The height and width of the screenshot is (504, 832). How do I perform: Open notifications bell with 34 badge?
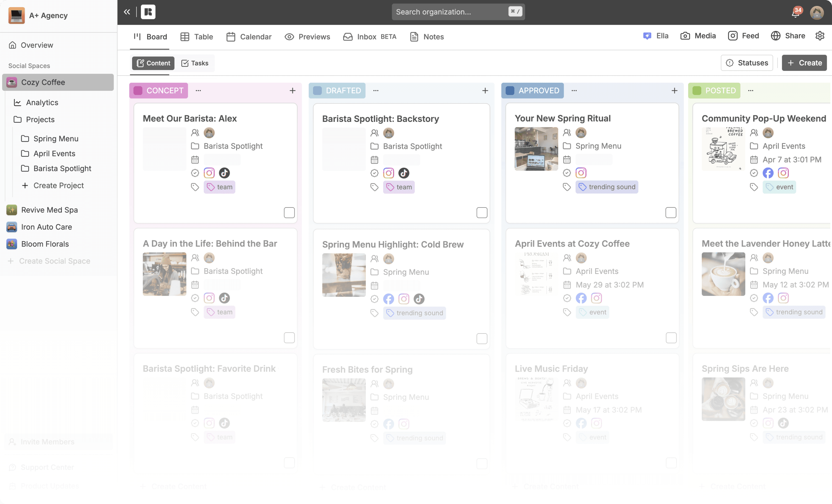click(795, 13)
